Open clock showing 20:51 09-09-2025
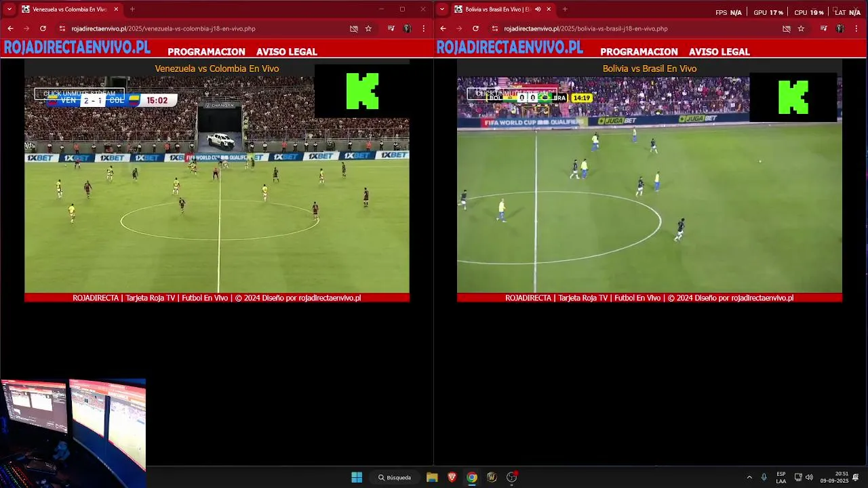 tap(834, 477)
